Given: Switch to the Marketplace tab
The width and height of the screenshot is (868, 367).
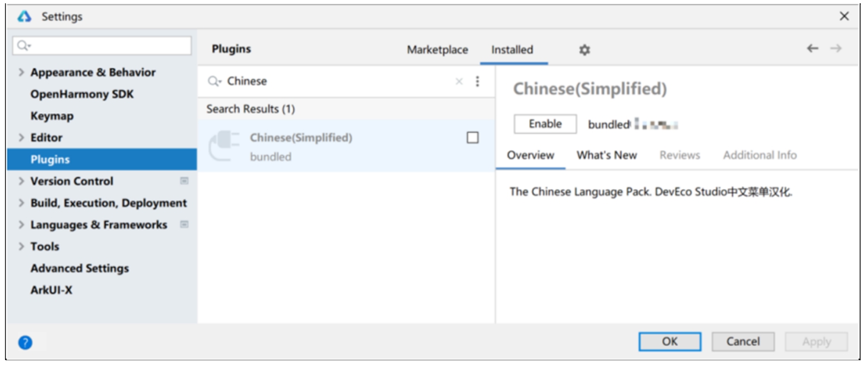Looking at the screenshot, I should (438, 50).
